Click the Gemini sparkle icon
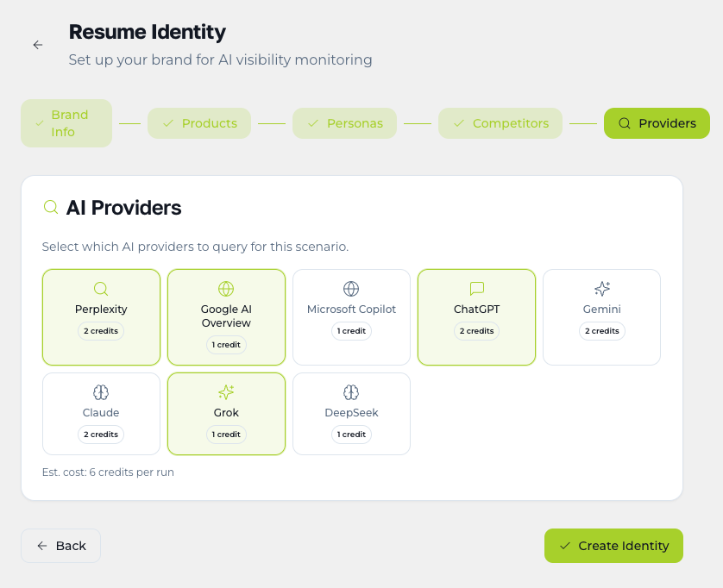Screen dimensions: 723x588 click(x=601, y=289)
